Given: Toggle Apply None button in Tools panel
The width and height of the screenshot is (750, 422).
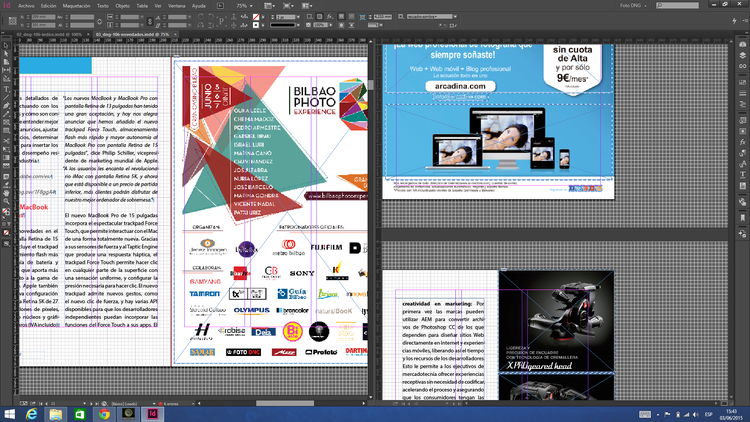Looking at the screenshot, I should (6, 233).
